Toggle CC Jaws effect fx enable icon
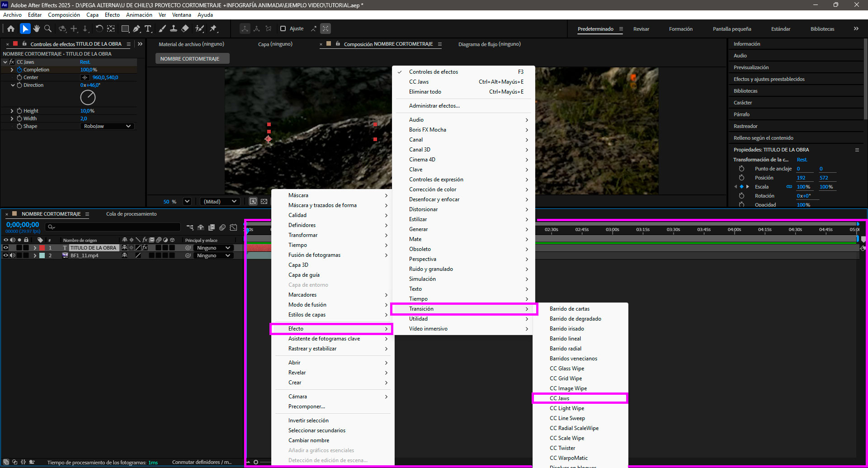 [12, 62]
